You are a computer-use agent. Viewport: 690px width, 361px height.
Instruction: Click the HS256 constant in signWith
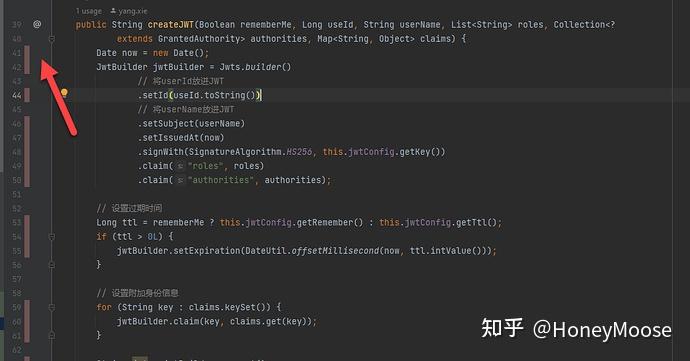tap(299, 152)
